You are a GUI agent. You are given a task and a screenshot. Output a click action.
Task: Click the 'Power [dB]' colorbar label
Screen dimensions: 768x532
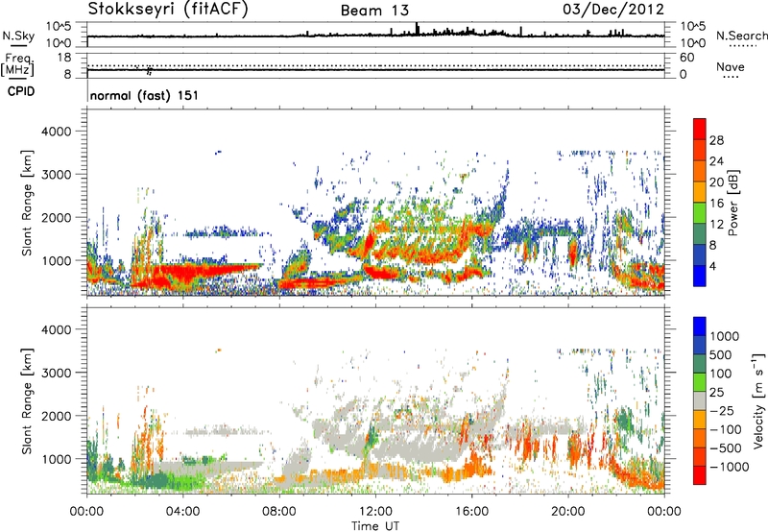click(732, 203)
